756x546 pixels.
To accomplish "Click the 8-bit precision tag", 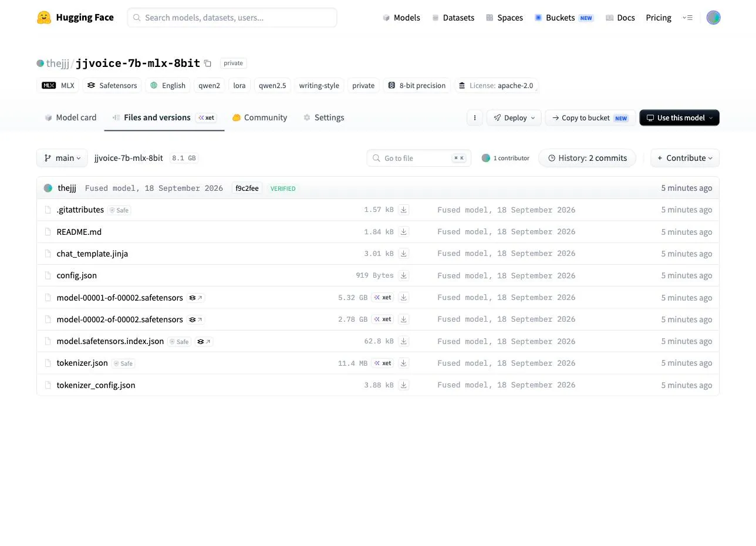I will coord(417,86).
